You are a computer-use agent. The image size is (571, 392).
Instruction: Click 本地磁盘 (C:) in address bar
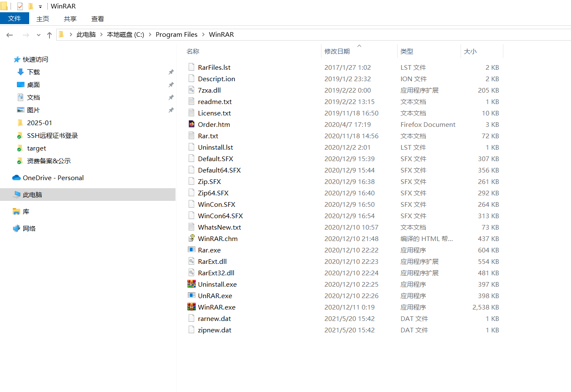pos(125,35)
